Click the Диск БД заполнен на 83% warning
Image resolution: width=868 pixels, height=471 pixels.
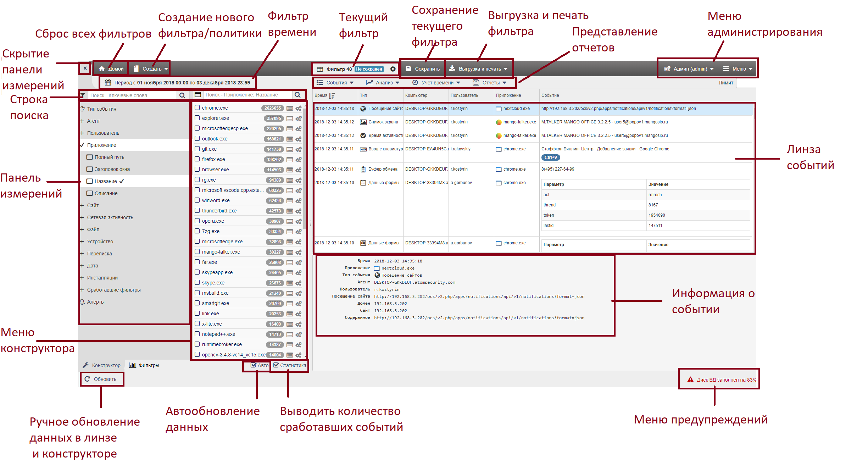coord(722,380)
